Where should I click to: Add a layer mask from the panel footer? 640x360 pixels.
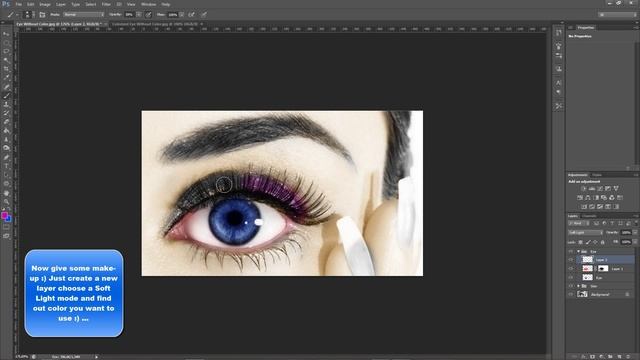click(x=592, y=356)
